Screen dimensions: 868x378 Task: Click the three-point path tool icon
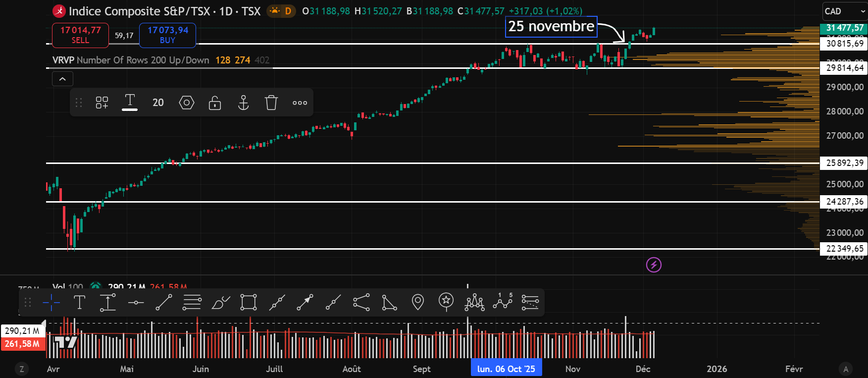click(x=361, y=302)
